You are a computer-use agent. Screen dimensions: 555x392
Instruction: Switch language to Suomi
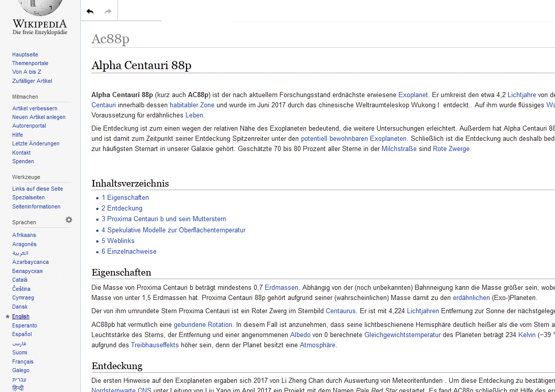click(19, 352)
